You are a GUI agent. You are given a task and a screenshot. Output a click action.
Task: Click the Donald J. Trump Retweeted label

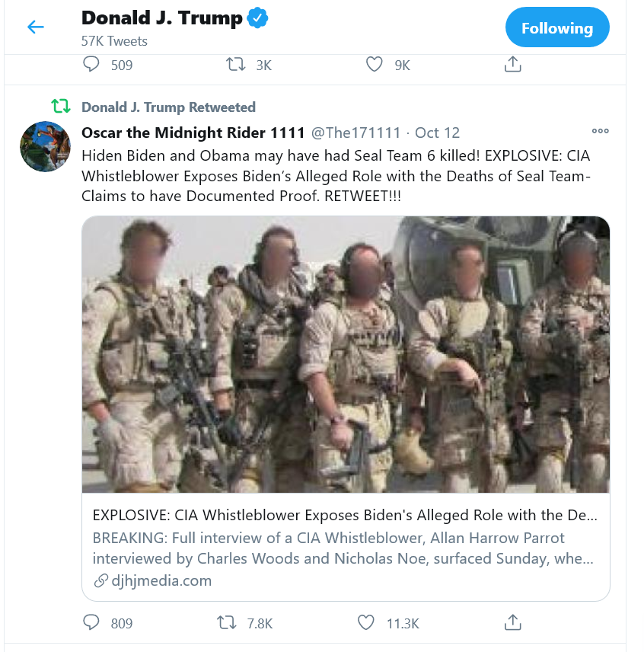[168, 107]
